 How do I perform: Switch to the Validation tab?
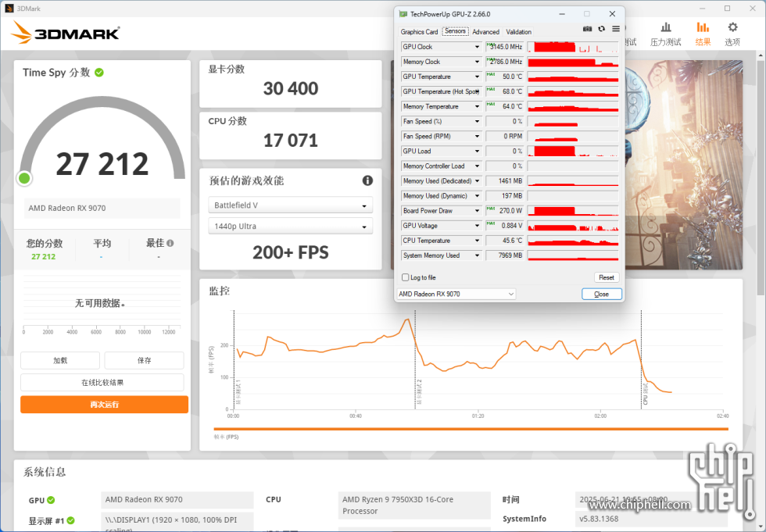coord(518,32)
